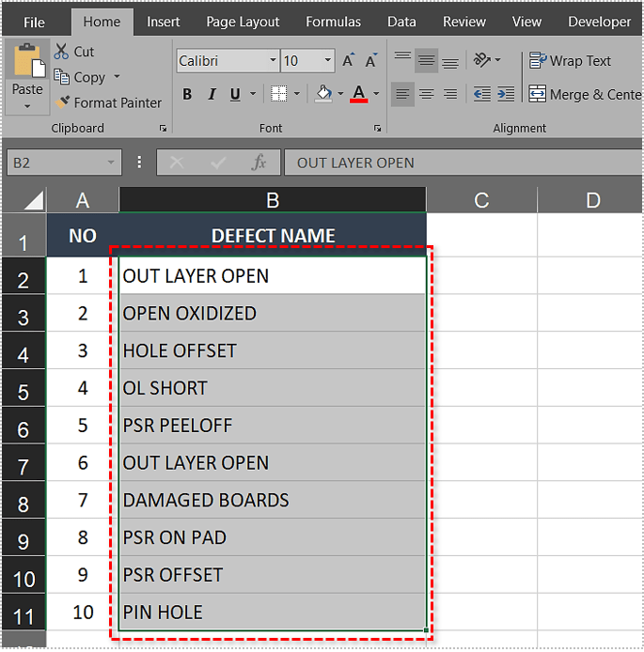Increase font size with the larger A icon
This screenshot has height=652, width=644.
pyautogui.click(x=348, y=61)
